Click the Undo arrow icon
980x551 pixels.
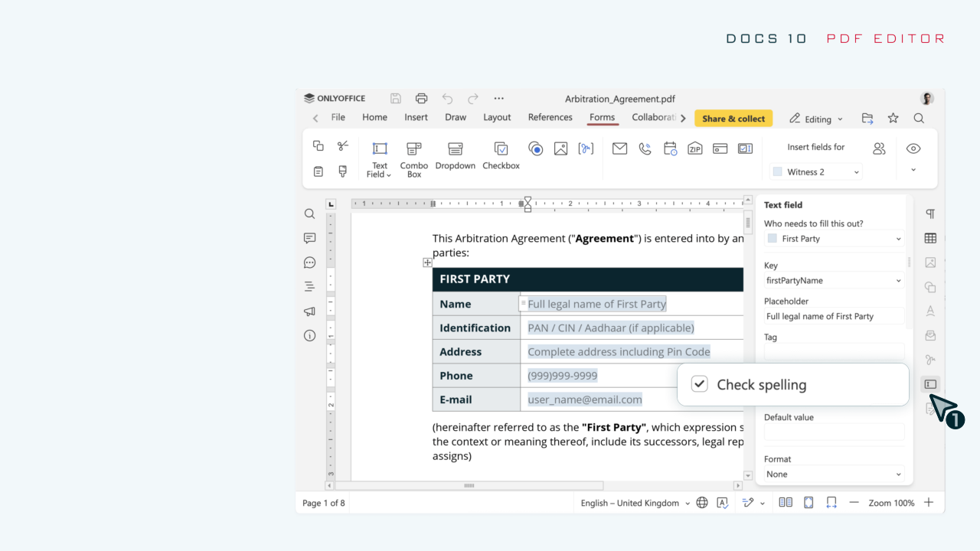click(447, 98)
